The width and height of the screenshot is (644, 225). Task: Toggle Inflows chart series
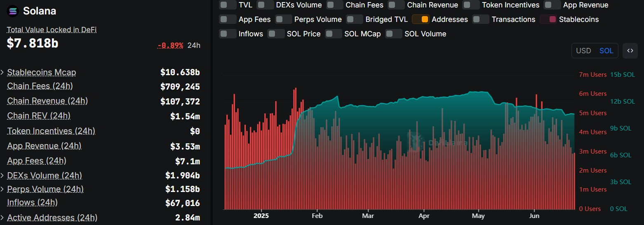pos(228,34)
